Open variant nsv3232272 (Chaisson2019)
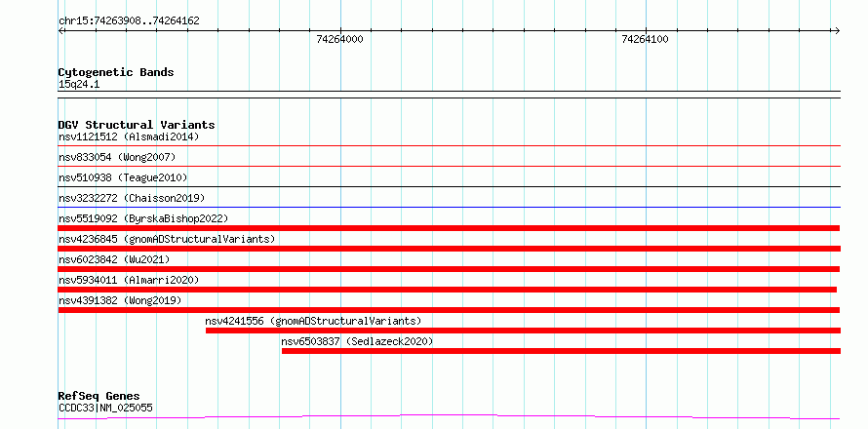 (132, 198)
